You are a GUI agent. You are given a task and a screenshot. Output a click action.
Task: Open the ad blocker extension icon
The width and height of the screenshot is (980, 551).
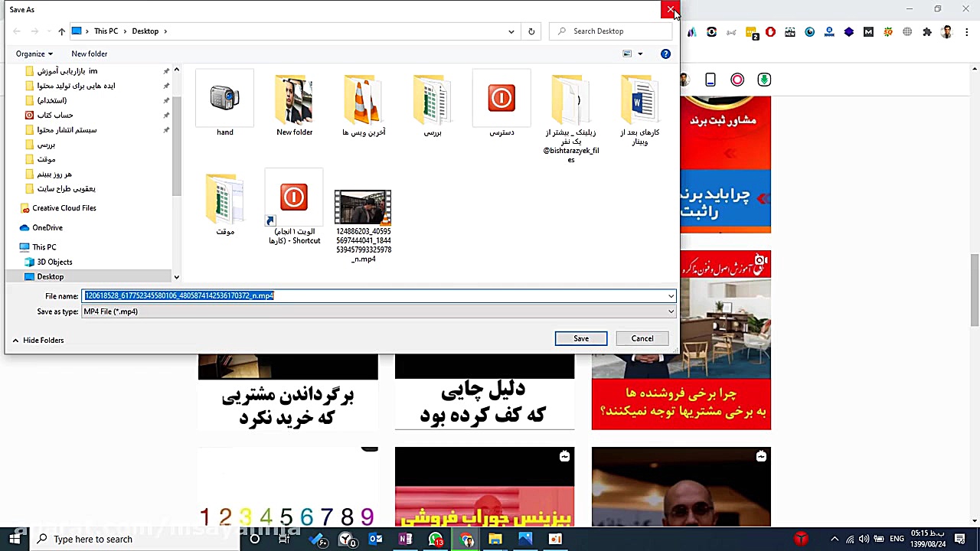[x=770, y=32]
